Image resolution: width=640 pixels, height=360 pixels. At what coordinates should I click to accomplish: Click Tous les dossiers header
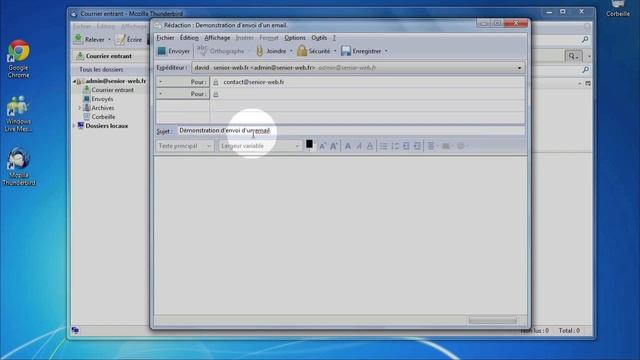[101, 69]
